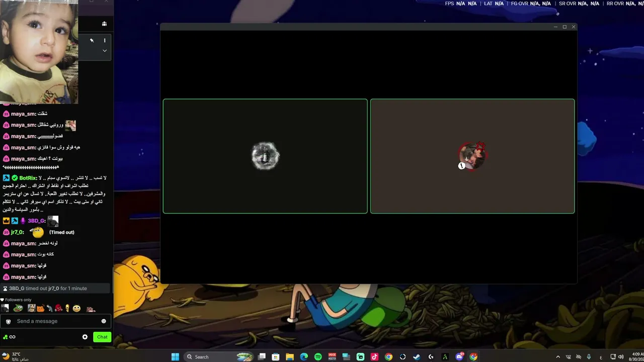This screenshot has width=644, height=362.
Task: Insert the lying pink cat quick emote
Action: (x=91, y=309)
